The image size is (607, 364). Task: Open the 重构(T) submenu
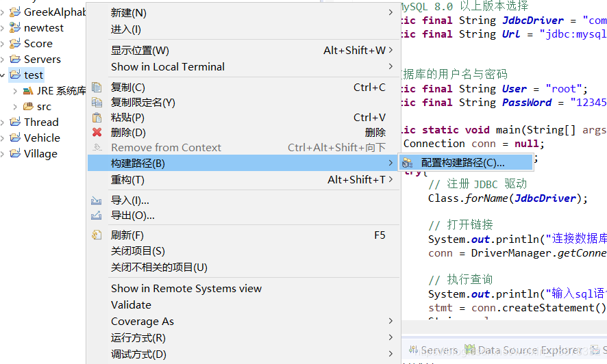pyautogui.click(x=243, y=180)
